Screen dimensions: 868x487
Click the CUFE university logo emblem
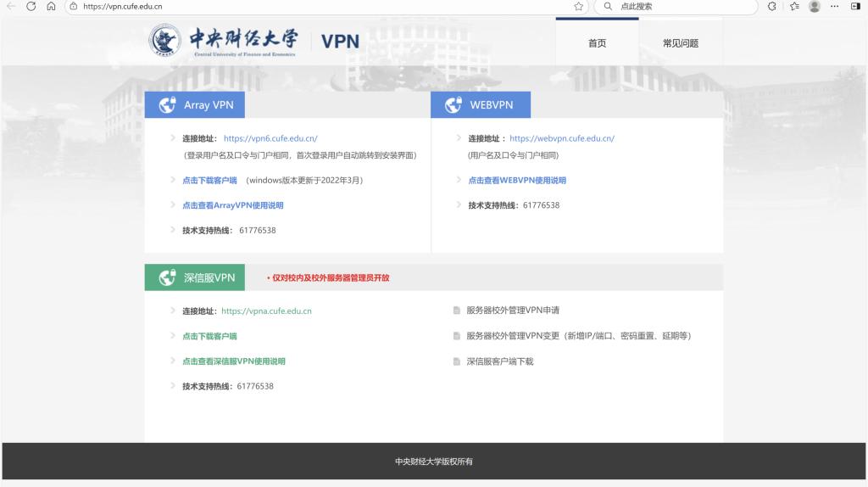point(165,40)
